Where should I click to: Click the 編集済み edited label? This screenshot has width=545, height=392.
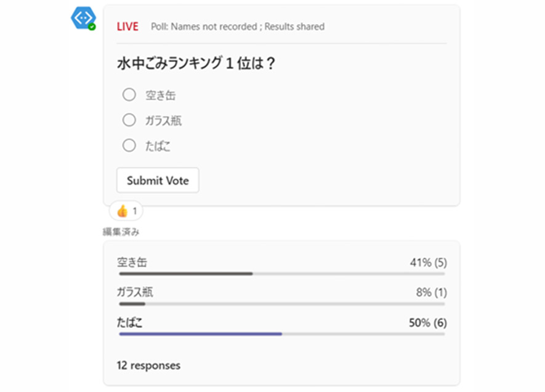pyautogui.click(x=121, y=232)
